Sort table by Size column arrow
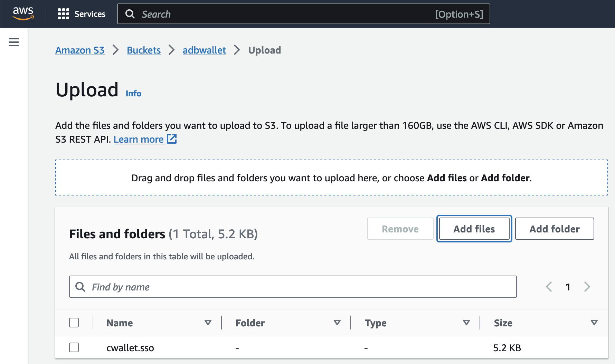 [594, 323]
